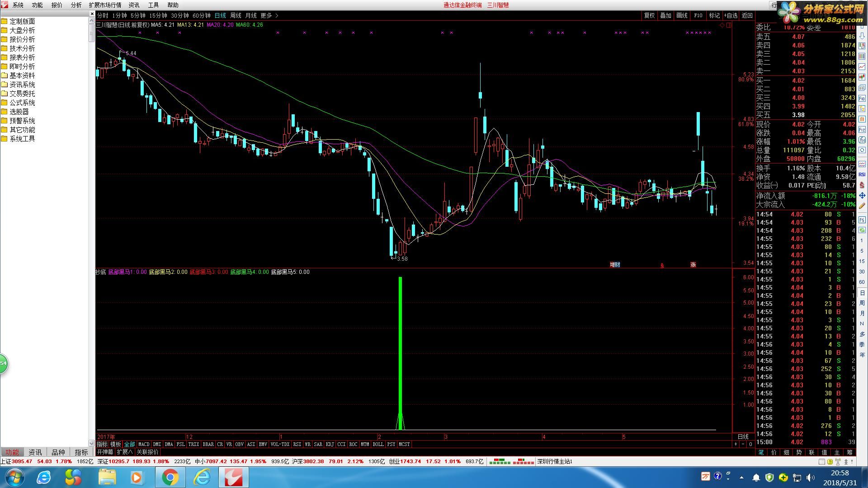Image resolution: width=868 pixels, height=488 pixels.
Task: Click the volume speaker icon in system tray
Action: click(810, 477)
